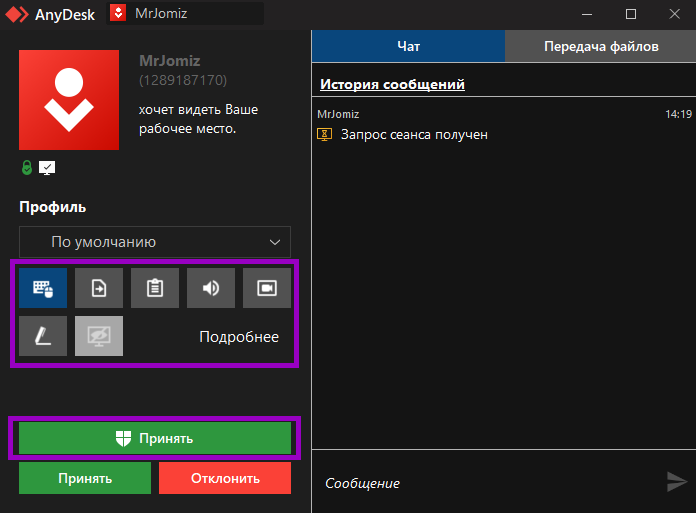Screen dimensions: 696x513
Task: Close the AnyDesk window
Action: [675, 15]
